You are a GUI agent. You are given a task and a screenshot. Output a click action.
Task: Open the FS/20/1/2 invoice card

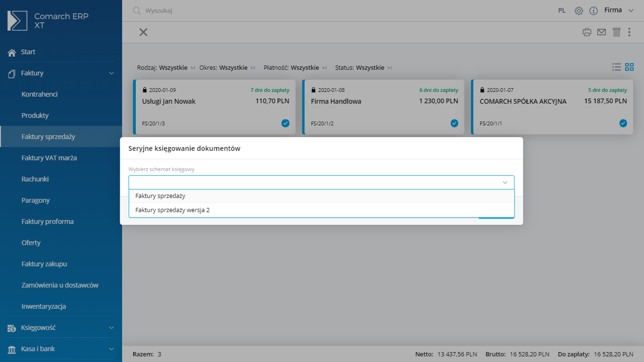(x=383, y=107)
